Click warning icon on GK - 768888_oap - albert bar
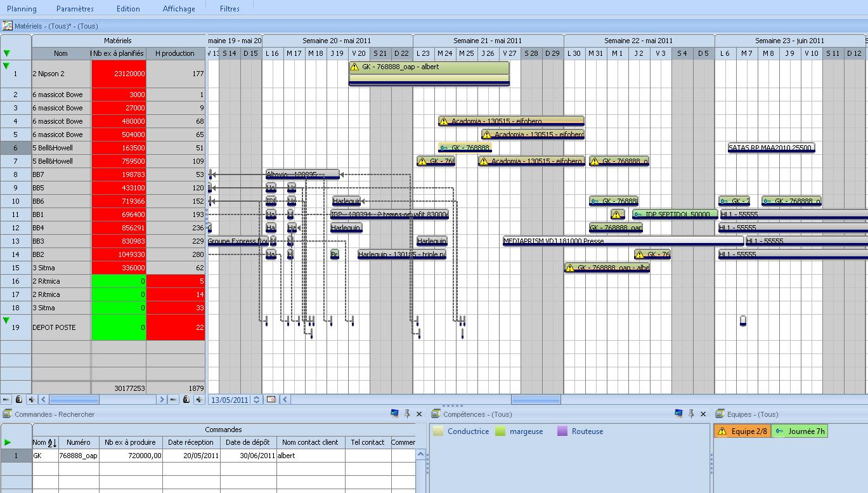 click(x=356, y=67)
